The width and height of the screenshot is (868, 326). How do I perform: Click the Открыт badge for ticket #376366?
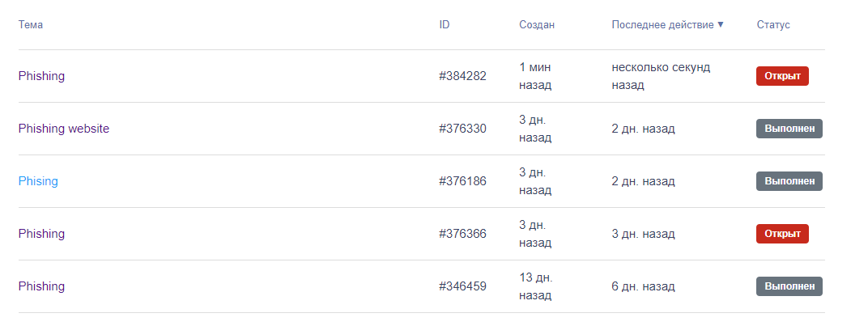click(782, 234)
